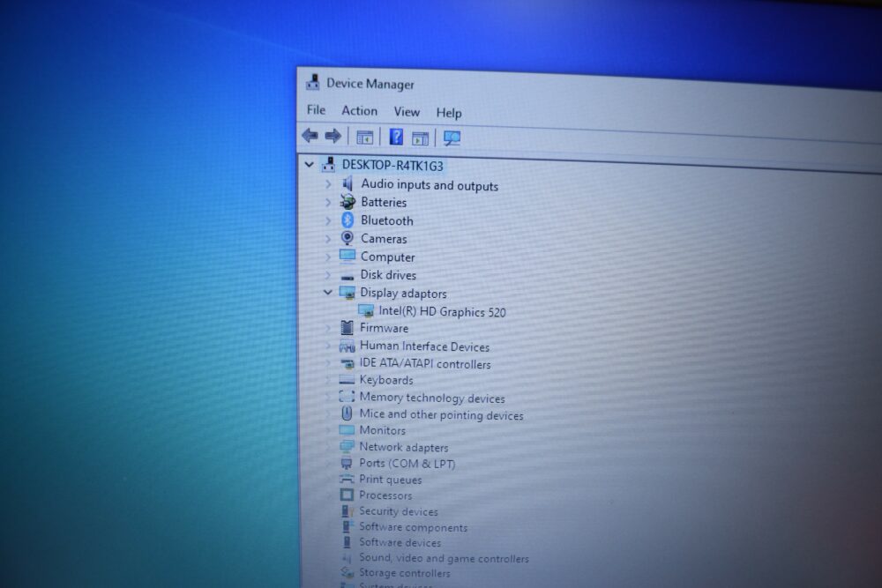
Task: Select the Memory technology devices label
Action: [432, 398]
